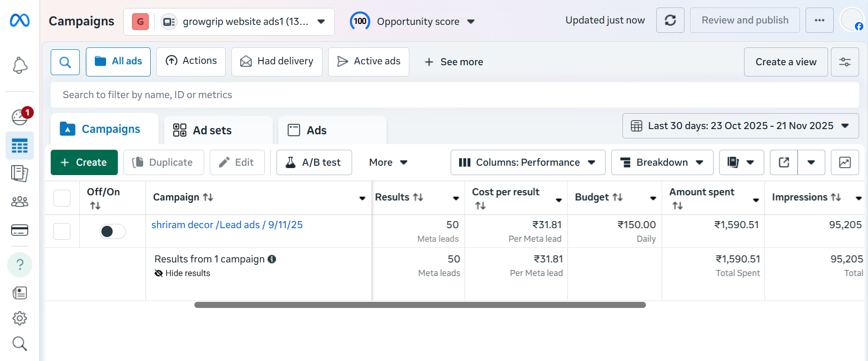Open Audiences icon in sidebar
Screen dimensions: 868x361
click(x=20, y=202)
